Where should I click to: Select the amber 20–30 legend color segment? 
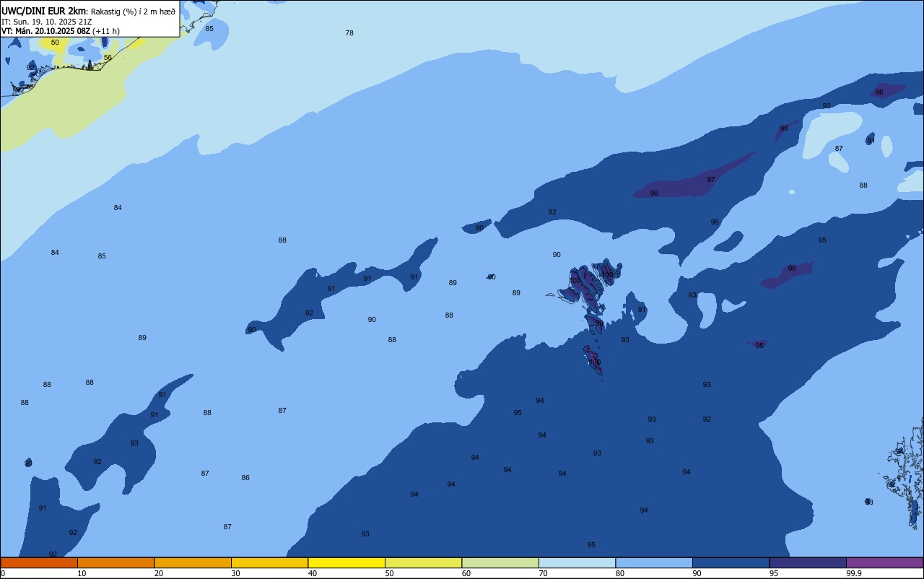(x=193, y=562)
